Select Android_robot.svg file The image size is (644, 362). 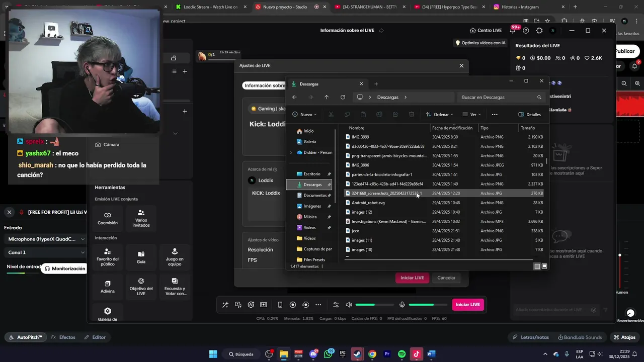[x=444, y=203]
